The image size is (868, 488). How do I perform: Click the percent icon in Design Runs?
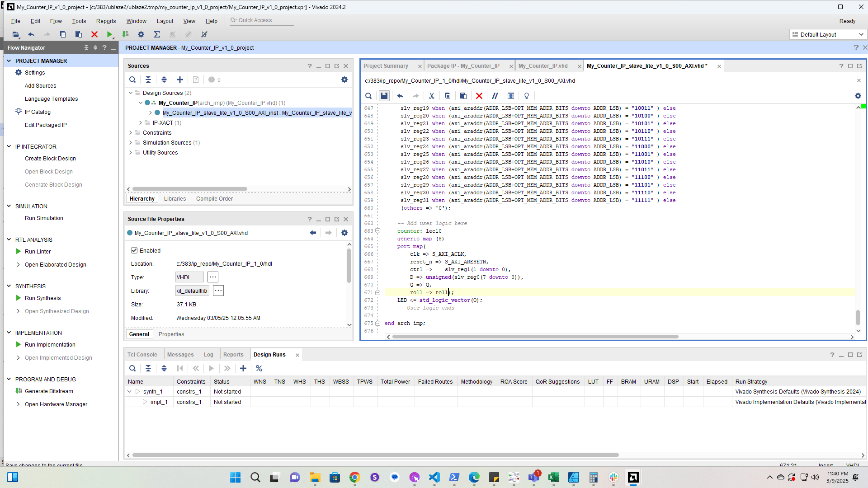pyautogui.click(x=259, y=368)
